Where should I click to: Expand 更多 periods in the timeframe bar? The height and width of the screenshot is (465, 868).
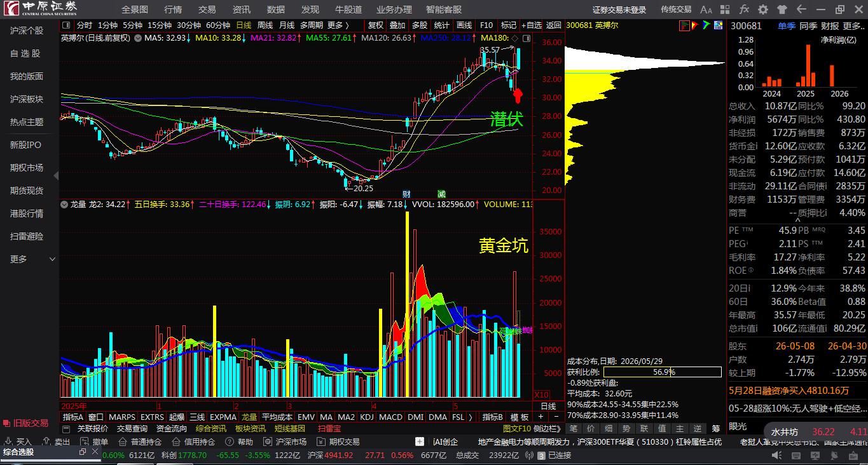pos(338,25)
